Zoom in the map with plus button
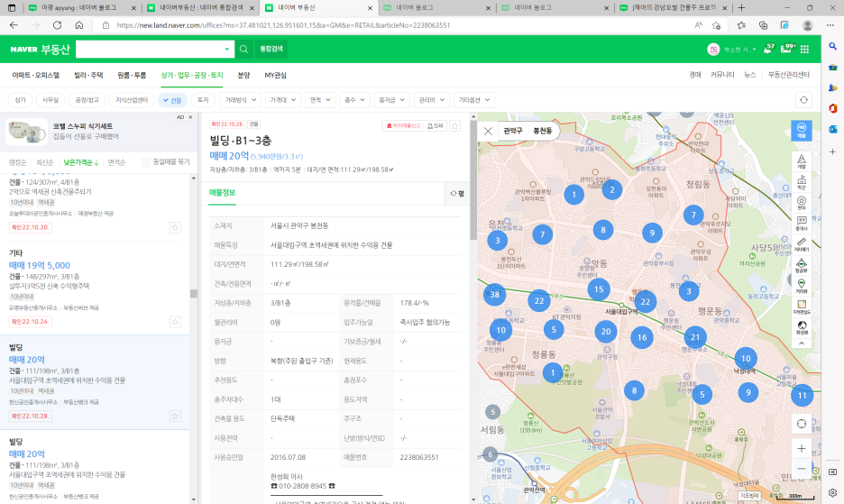 [x=801, y=448]
